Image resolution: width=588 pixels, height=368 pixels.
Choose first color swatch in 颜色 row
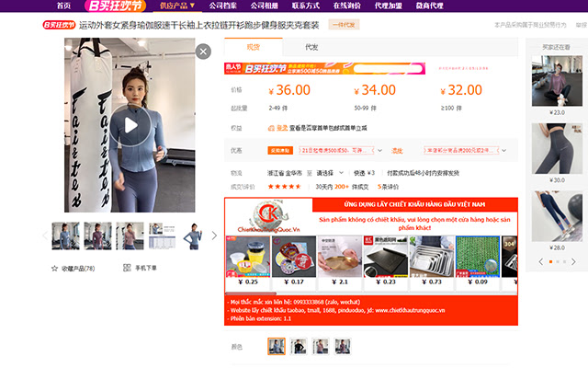point(277,346)
